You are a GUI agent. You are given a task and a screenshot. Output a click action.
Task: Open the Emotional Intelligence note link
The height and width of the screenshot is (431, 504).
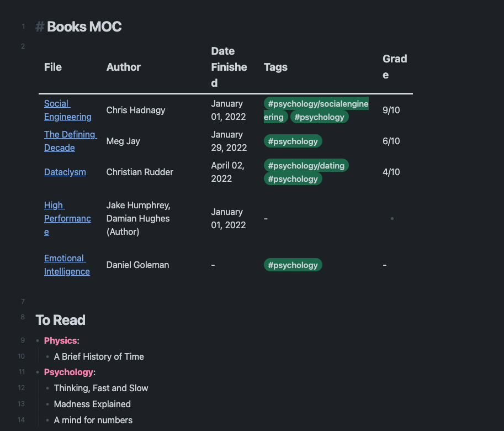(67, 265)
